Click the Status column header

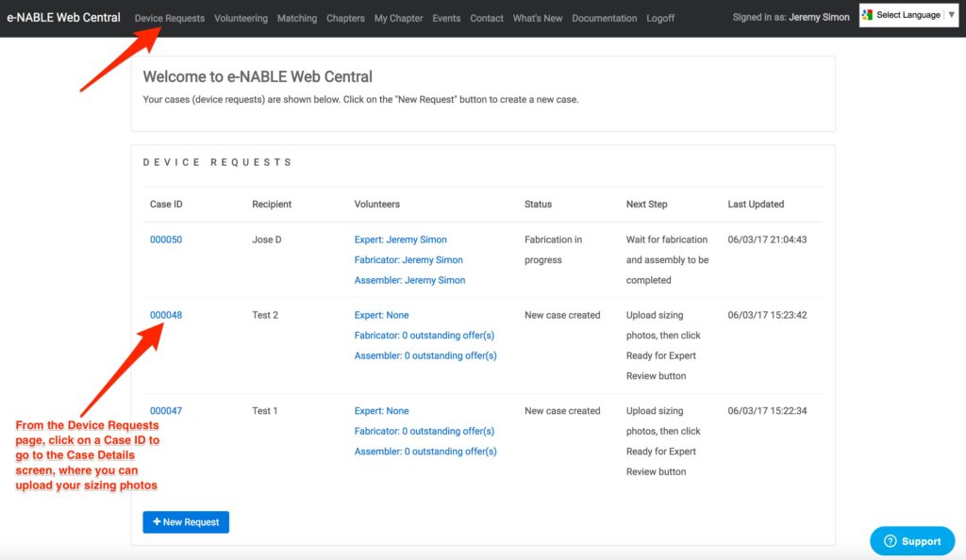(538, 204)
